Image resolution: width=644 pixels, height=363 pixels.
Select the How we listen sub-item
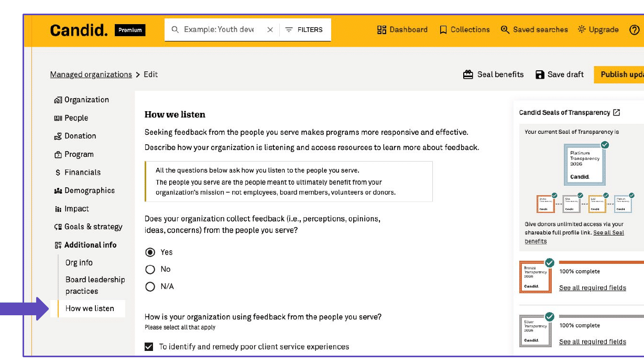click(x=88, y=308)
